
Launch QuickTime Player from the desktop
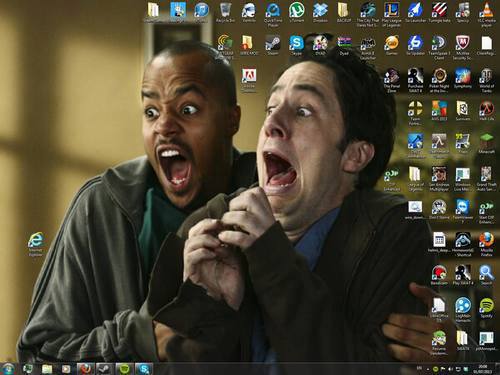273,14
